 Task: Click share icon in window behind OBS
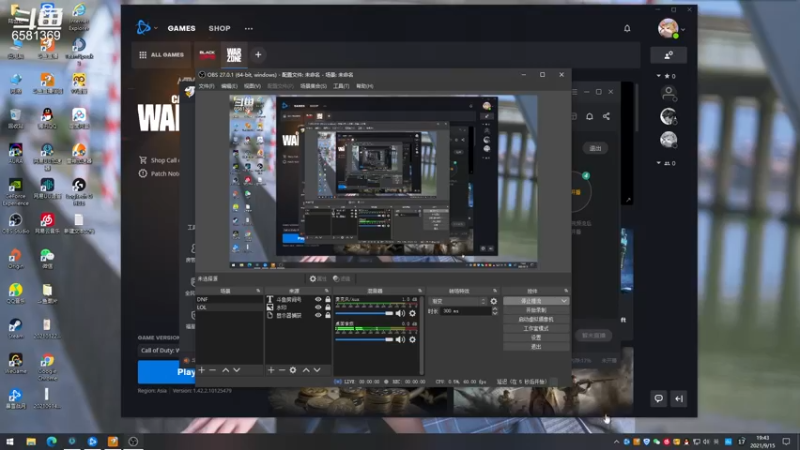tap(606, 116)
